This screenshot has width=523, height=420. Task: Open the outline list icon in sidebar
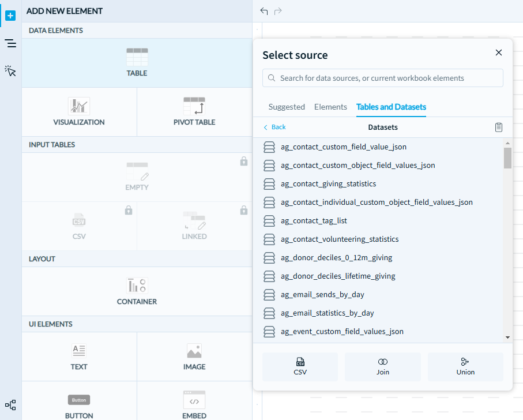click(x=10, y=43)
